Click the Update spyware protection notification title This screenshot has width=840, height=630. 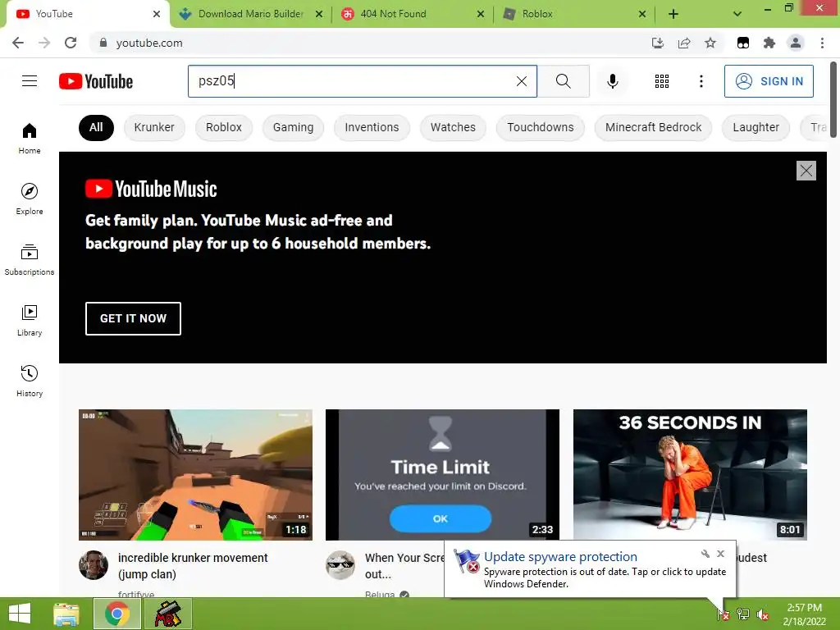point(560,557)
